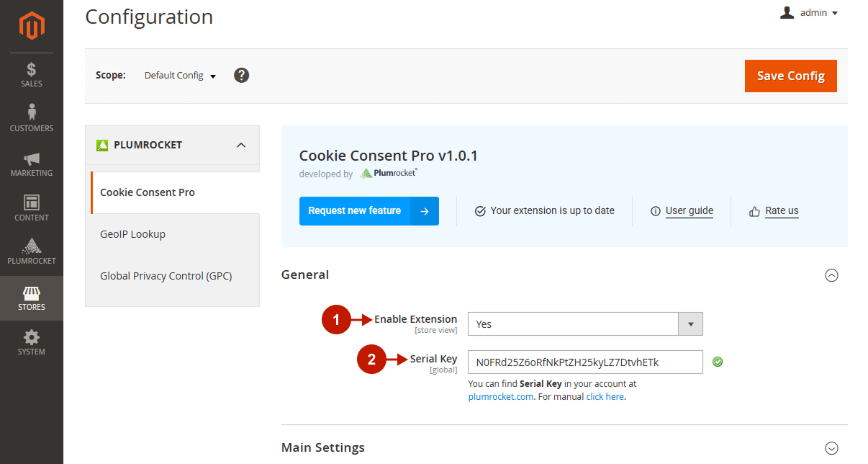The image size is (868, 464).
Task: Click the thumbs-up icon beside Rate us
Action: pyautogui.click(x=754, y=211)
